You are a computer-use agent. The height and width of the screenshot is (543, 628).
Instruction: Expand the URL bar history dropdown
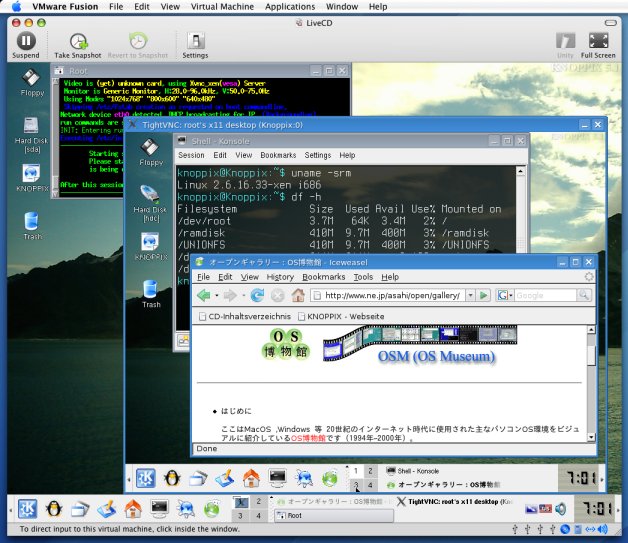tap(471, 296)
